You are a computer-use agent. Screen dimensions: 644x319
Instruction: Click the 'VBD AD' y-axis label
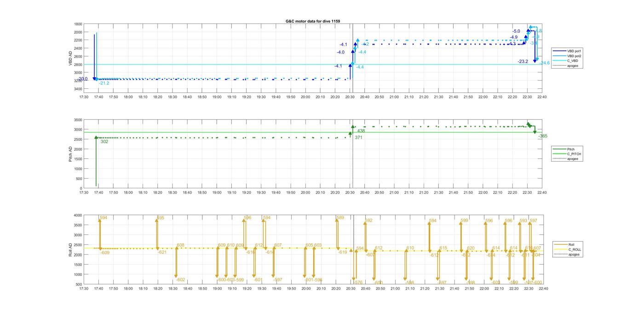70,58
